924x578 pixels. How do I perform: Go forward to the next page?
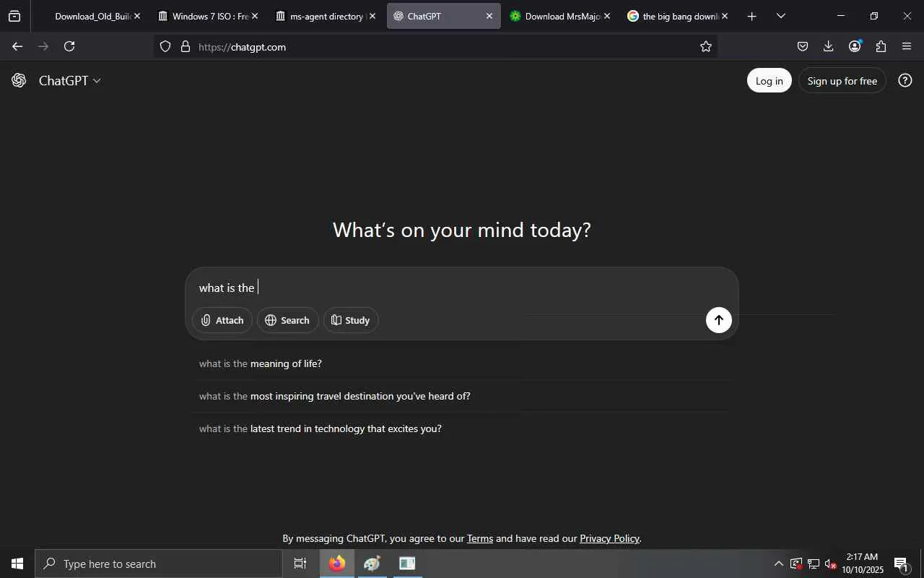point(43,46)
